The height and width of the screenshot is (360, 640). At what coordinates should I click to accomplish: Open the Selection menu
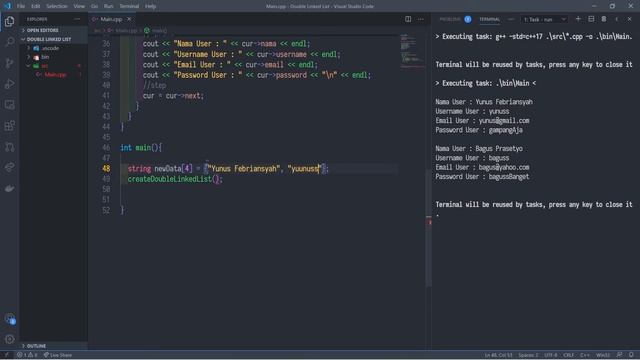click(x=57, y=6)
